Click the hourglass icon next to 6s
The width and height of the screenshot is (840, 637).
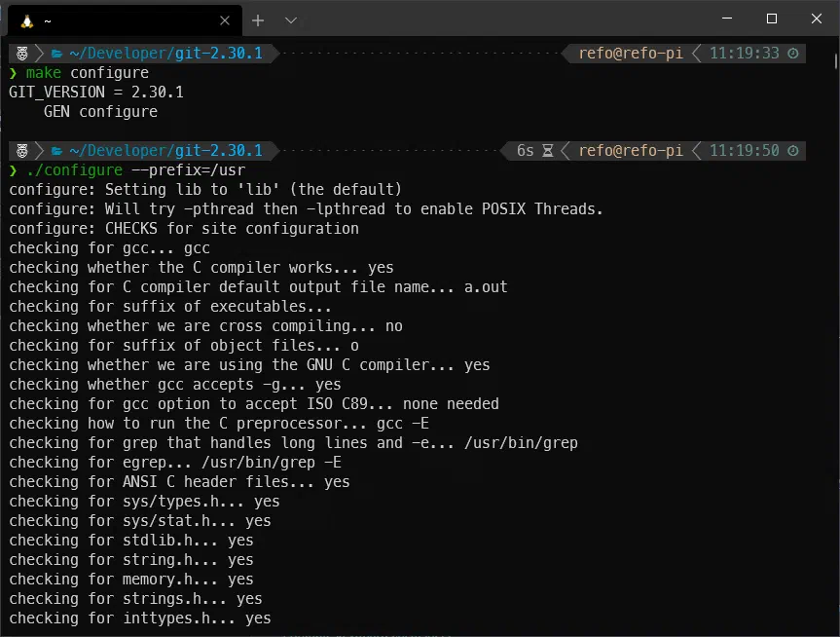(x=548, y=151)
